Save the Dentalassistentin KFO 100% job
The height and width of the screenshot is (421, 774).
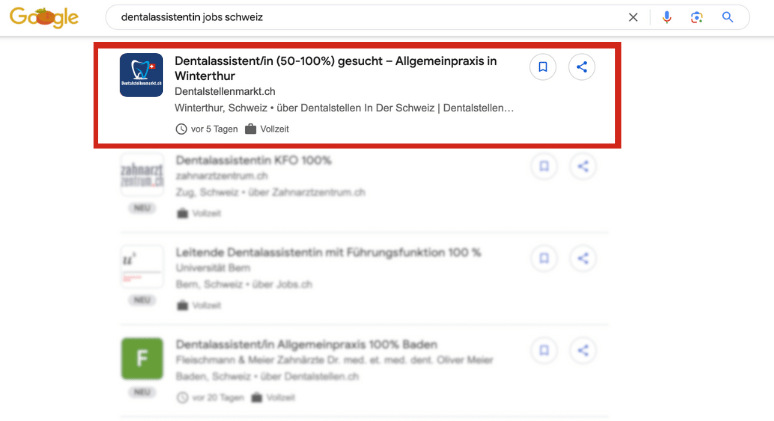pos(544,166)
